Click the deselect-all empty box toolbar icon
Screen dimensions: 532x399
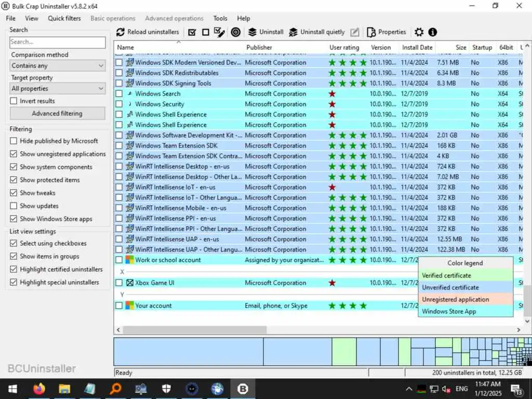206,32
